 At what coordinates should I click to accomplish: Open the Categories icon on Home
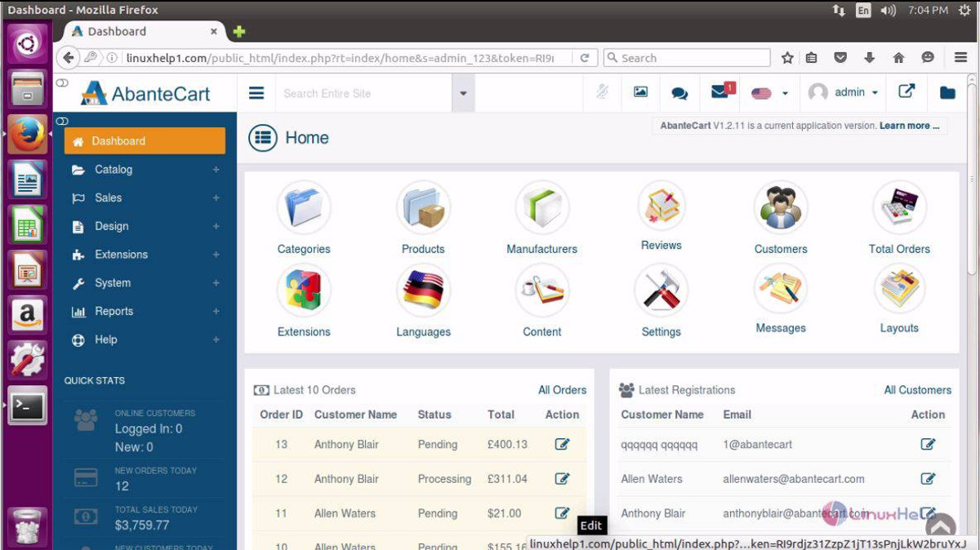304,208
